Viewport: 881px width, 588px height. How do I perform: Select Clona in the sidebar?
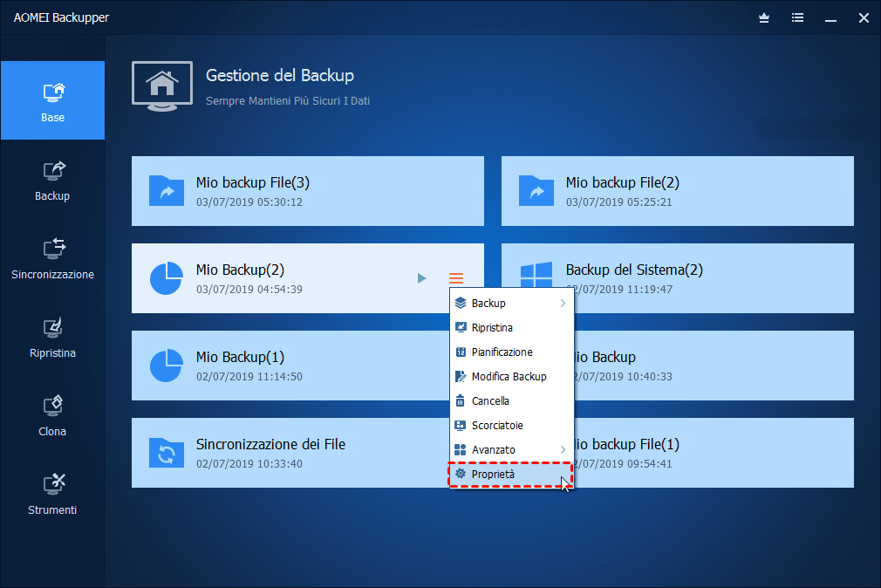click(x=52, y=416)
